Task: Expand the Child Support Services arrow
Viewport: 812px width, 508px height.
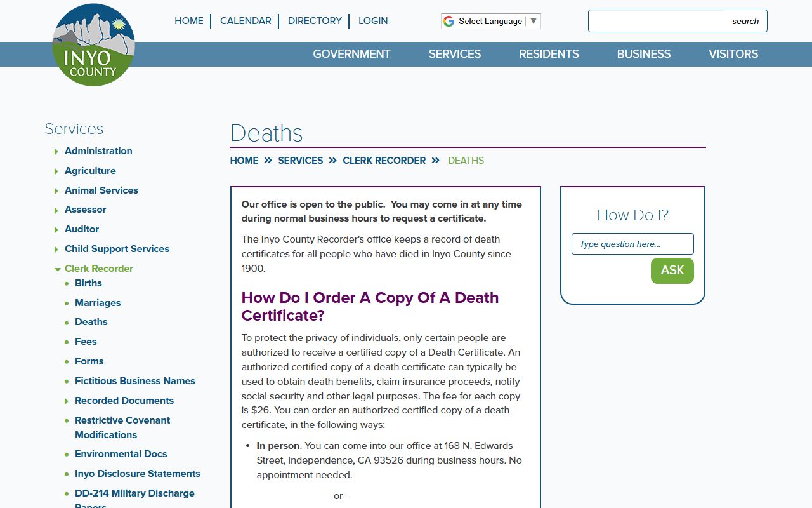Action: click(x=56, y=250)
